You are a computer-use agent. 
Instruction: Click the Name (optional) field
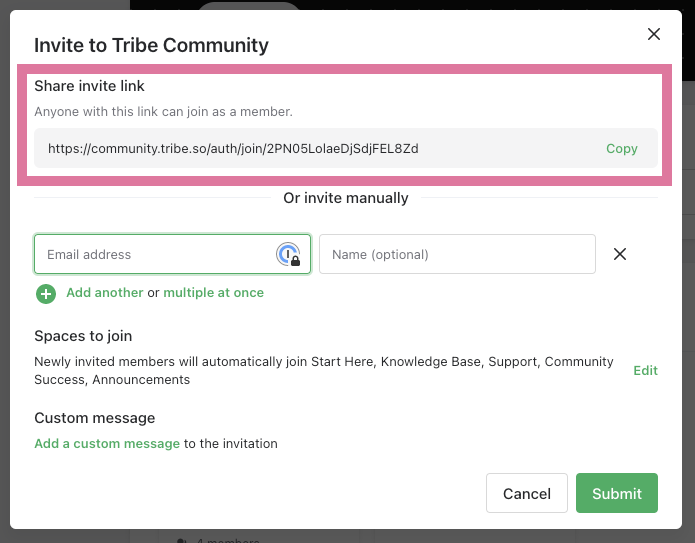[457, 254]
